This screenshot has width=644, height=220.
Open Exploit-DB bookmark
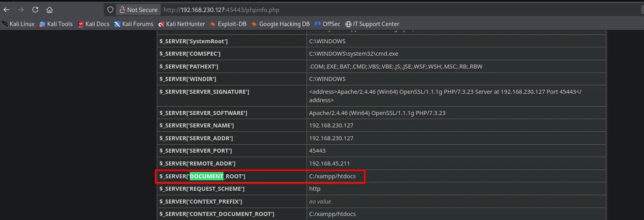pos(228,24)
